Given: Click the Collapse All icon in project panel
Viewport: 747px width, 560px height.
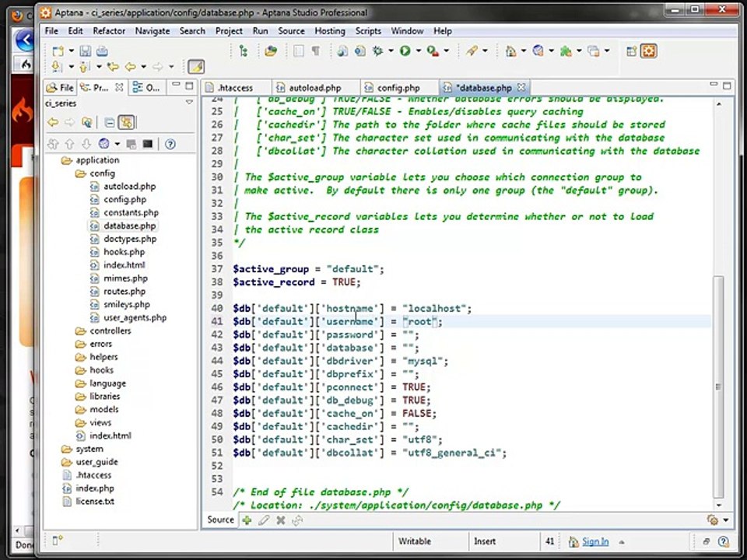Looking at the screenshot, I should (109, 122).
